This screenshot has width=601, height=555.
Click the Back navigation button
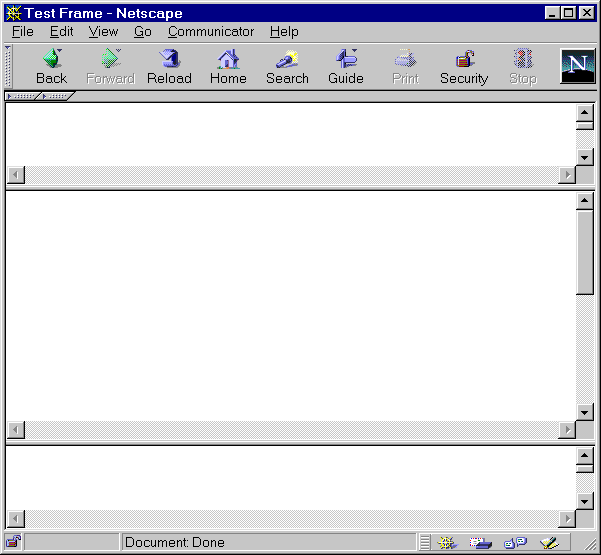coord(52,67)
